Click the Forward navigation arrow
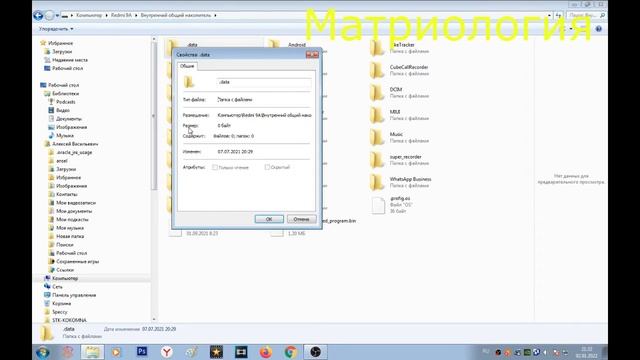 [49, 16]
